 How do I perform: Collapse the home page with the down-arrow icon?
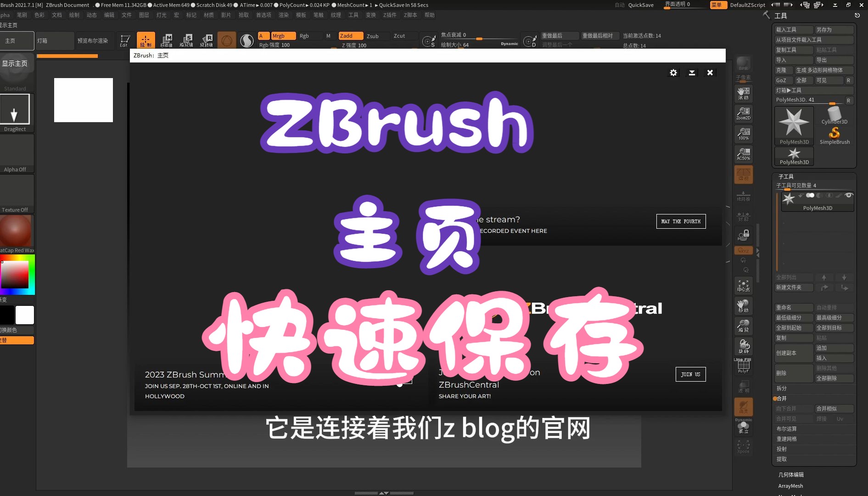click(692, 73)
